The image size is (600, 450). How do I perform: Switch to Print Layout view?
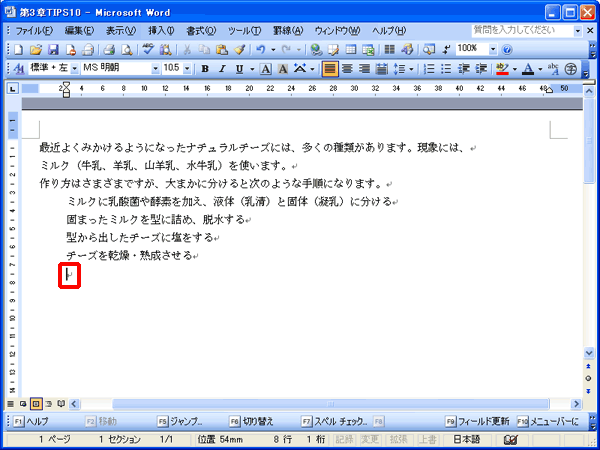pos(36,403)
